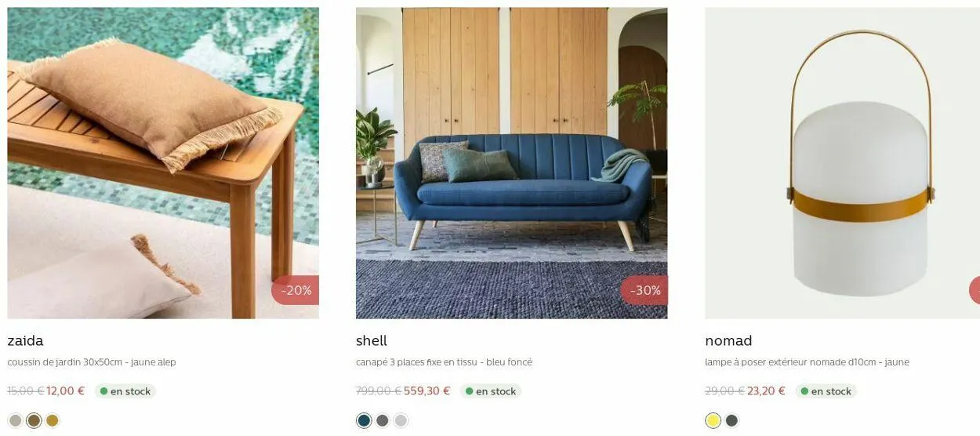The image size is (980, 436).
Task: Select the brown swatch for zaida cushion
Action: 34,421
